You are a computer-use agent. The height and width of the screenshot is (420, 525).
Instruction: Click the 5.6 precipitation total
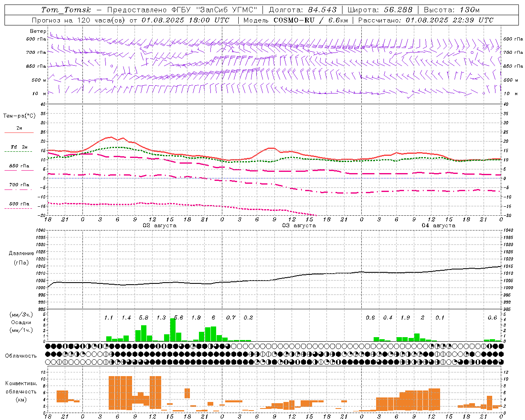[178, 318]
